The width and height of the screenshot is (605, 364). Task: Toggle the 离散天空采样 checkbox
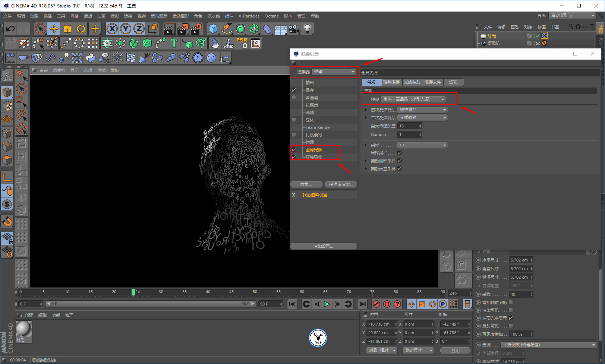400,169
